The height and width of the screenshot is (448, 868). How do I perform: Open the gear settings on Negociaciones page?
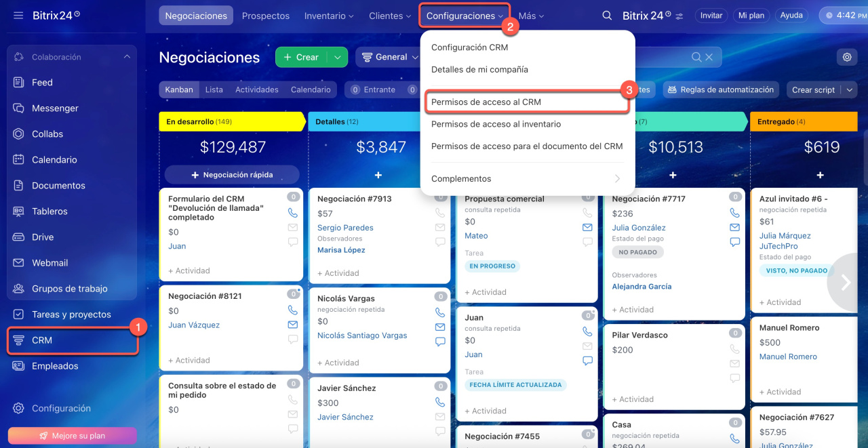pos(846,57)
